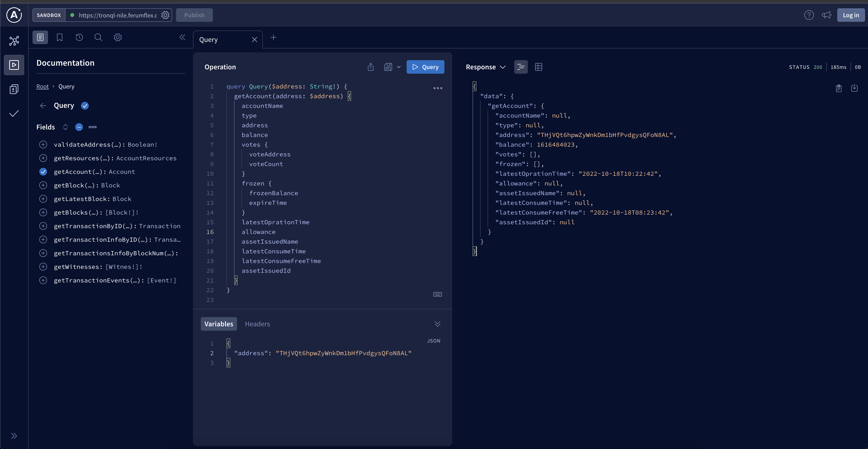The height and width of the screenshot is (449, 868).
Task: Open the save operation dropdown arrow
Action: click(x=399, y=67)
